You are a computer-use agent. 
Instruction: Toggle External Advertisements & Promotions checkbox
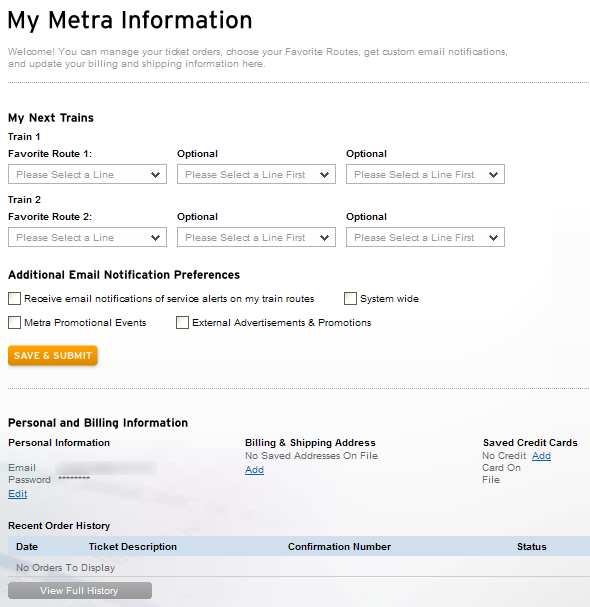(182, 322)
